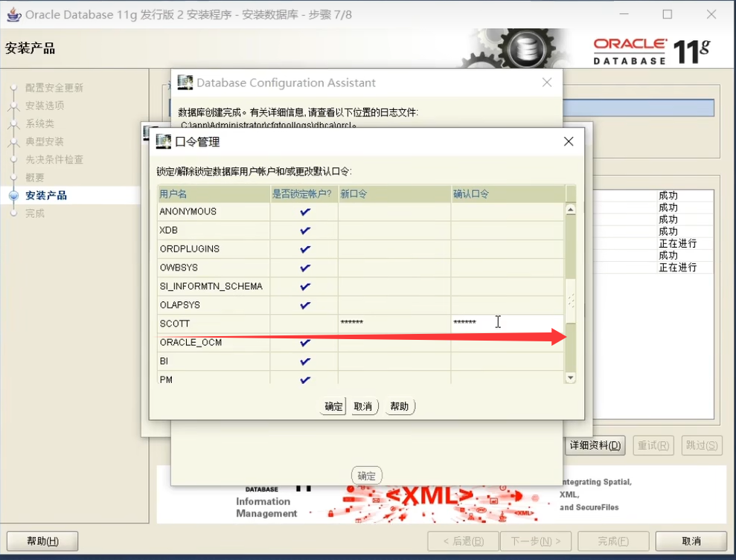Select the ORDPLUGINS user name
The image size is (736, 560).
pos(190,249)
